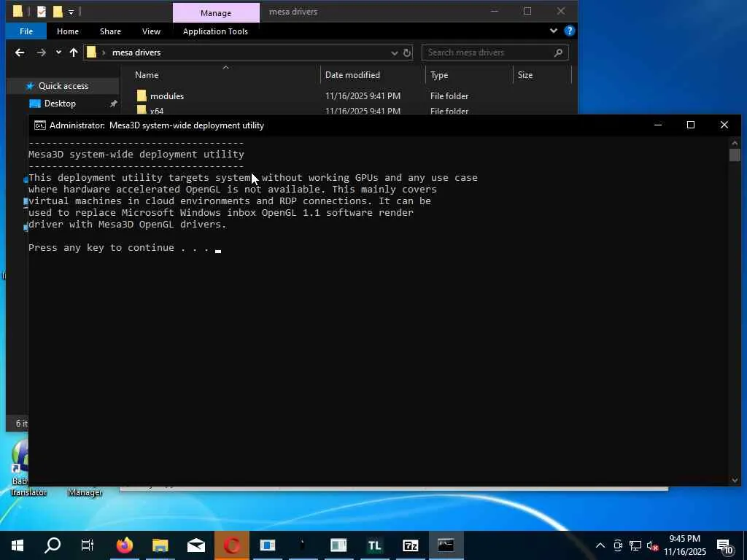This screenshot has width=747, height=560.
Task: Select the x64 folder row
Action: pos(157,111)
